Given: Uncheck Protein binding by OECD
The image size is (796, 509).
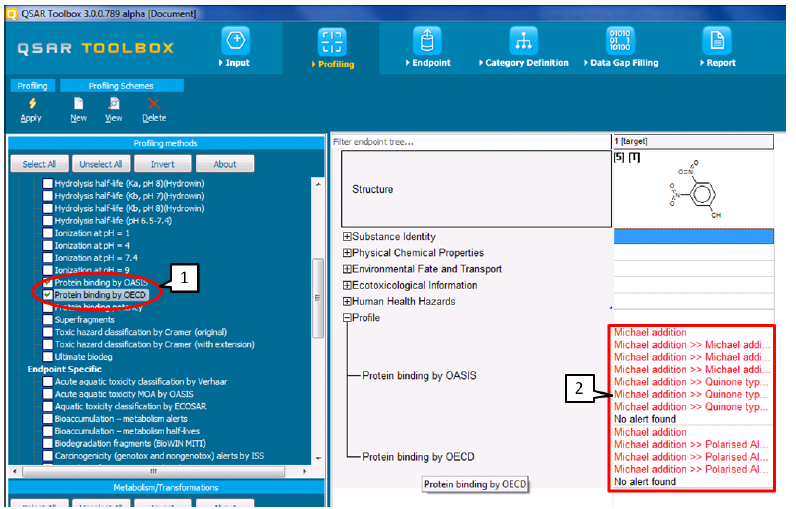Looking at the screenshot, I should pos(48,295).
